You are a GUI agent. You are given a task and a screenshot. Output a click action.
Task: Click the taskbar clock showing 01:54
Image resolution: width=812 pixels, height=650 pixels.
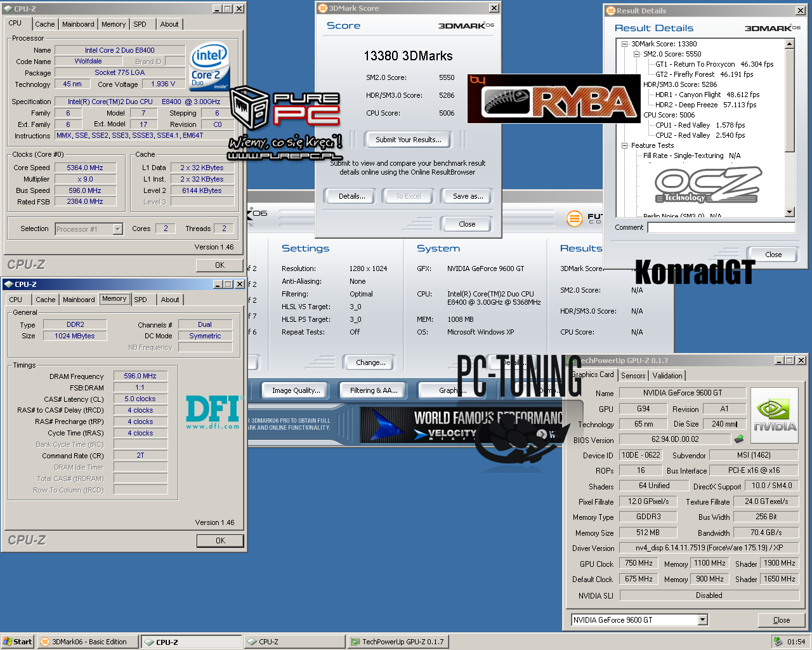pyautogui.click(x=796, y=642)
